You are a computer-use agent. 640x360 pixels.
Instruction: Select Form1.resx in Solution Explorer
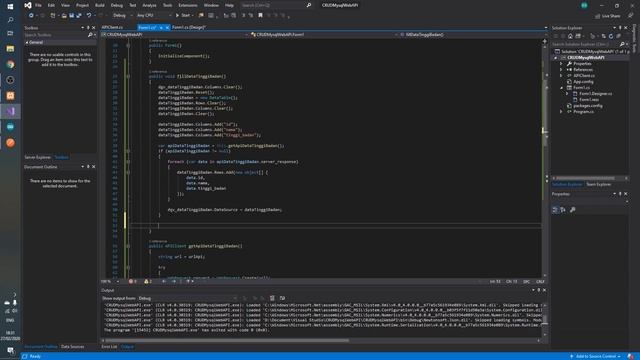click(589, 100)
